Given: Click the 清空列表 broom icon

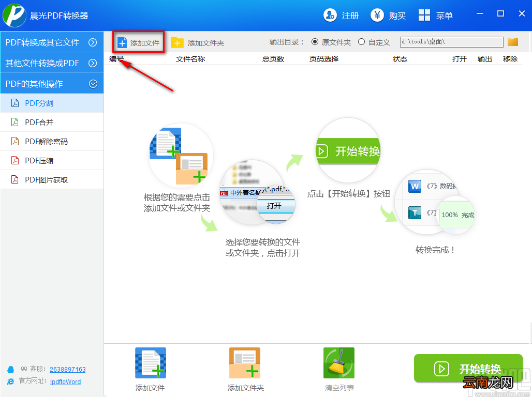Looking at the screenshot, I should click(x=339, y=363).
